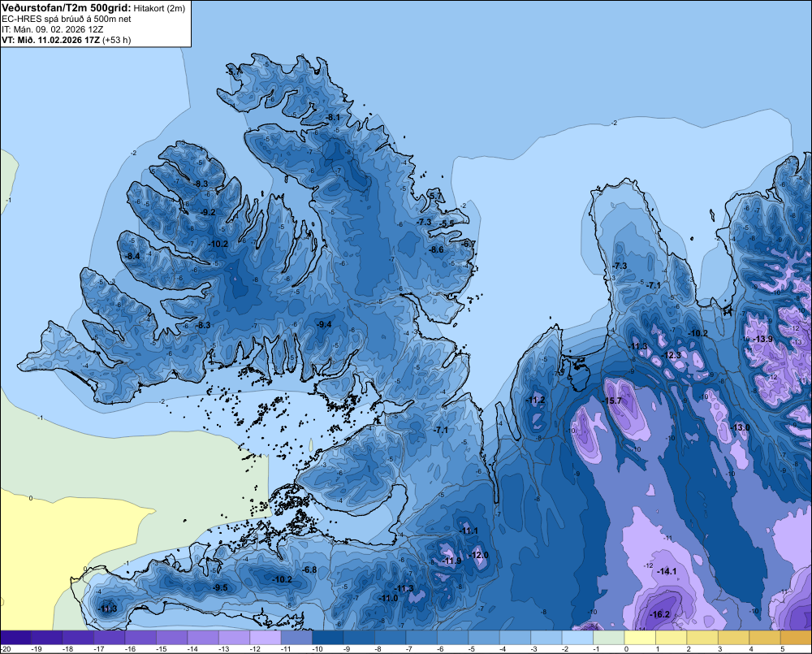Click the 'Veðurstofan/T2m 500grid:' title text
Viewport: 812px width, 654px height.
(x=67, y=8)
